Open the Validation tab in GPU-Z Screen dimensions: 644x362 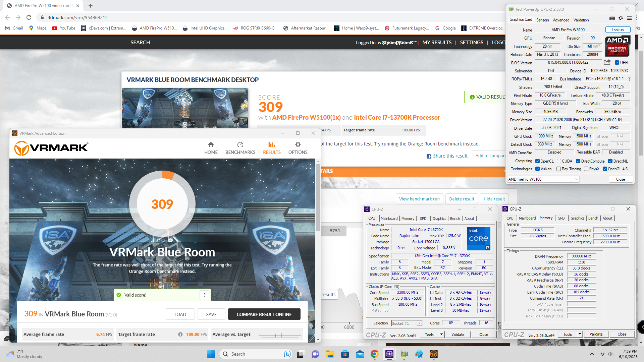[x=581, y=20]
